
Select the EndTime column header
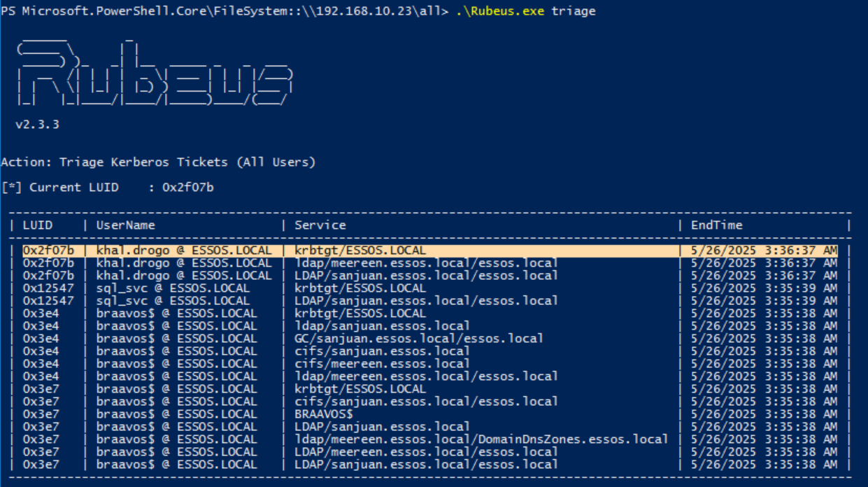(716, 225)
